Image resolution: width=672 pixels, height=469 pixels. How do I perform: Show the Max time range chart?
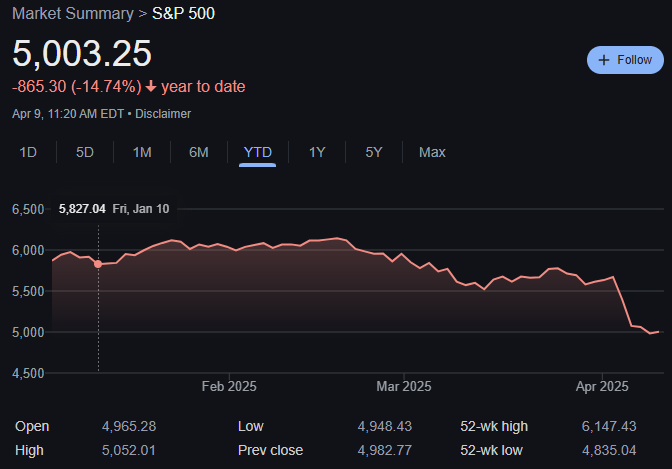(x=432, y=152)
